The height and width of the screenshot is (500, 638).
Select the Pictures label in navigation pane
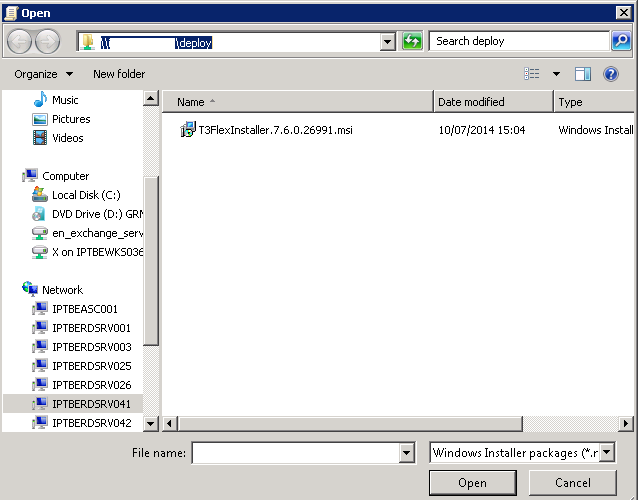click(x=71, y=119)
